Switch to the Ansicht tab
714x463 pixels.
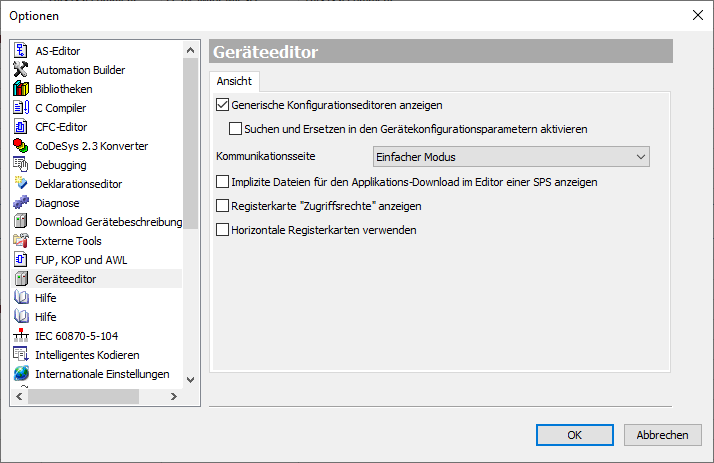(x=234, y=81)
